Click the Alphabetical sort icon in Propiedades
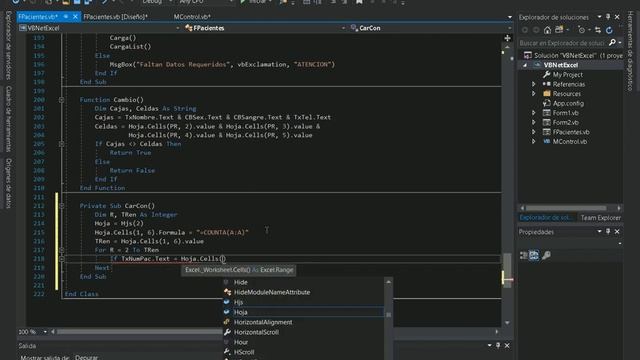640x360 pixels. tap(534, 255)
